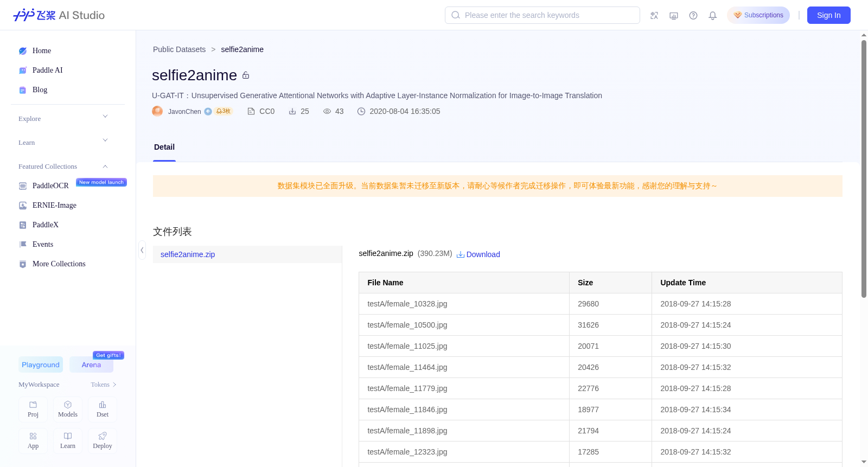Open Blog menu item

coord(40,90)
